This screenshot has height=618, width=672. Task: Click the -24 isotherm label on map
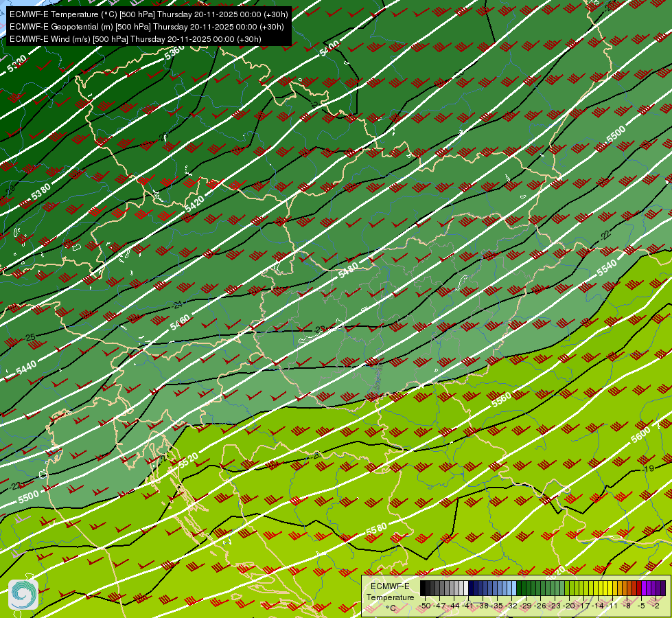(x=177, y=305)
